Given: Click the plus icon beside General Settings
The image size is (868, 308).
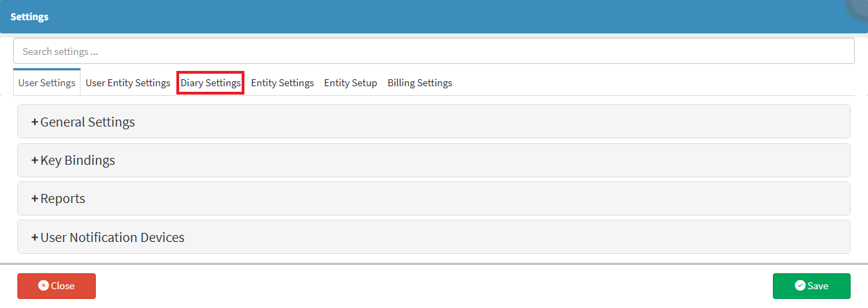Looking at the screenshot, I should [x=35, y=122].
